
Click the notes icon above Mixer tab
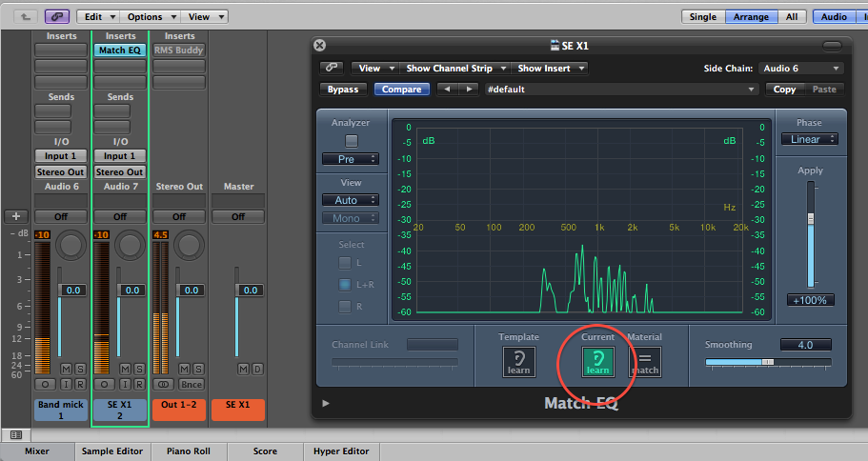coord(16,435)
